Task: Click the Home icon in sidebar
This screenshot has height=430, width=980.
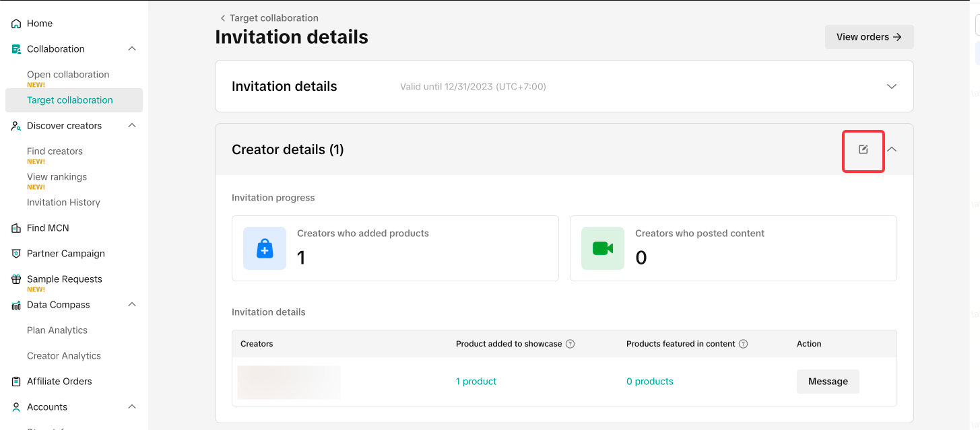Action: 16,24
